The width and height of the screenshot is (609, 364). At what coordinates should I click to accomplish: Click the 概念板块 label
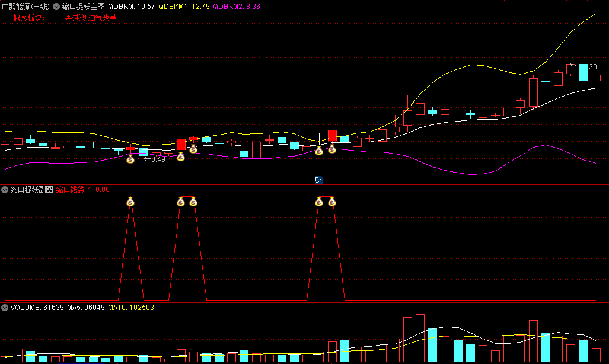pos(29,18)
